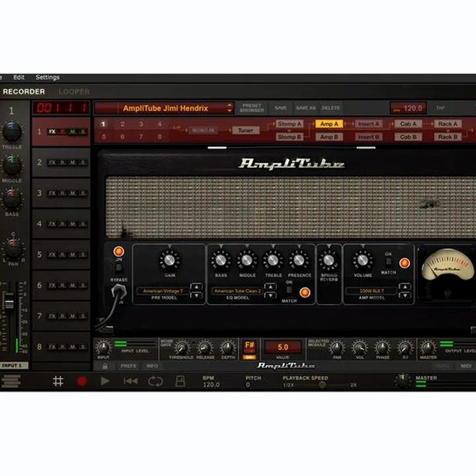Viewport: 476px width, 476px height.
Task: Open the Edit menu
Action: 19,77
